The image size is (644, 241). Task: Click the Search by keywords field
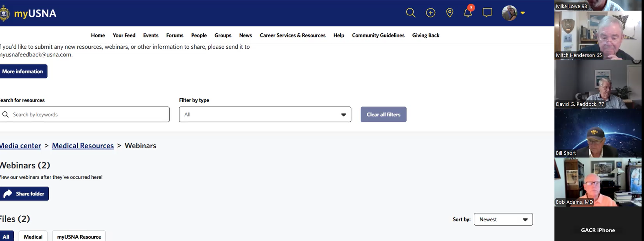tap(85, 115)
